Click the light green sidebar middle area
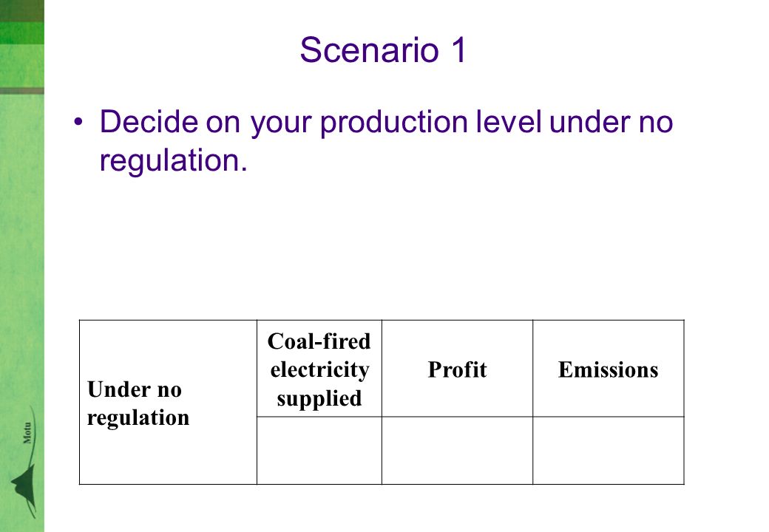The height and width of the screenshot is (532, 769). (22, 245)
